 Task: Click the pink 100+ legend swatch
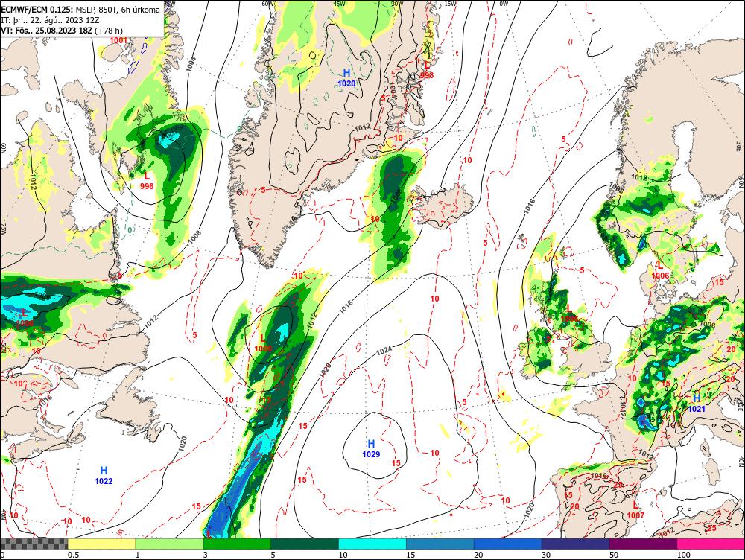[711, 544]
